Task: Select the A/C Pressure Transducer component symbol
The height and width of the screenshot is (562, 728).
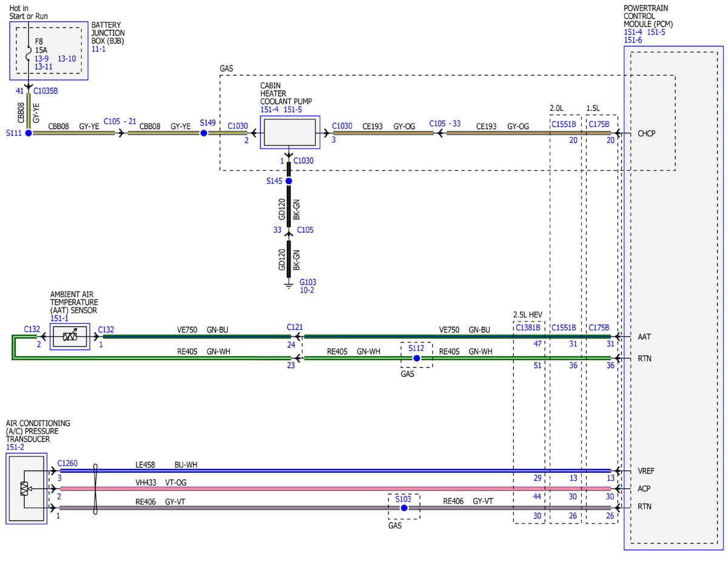Action: pos(26,488)
